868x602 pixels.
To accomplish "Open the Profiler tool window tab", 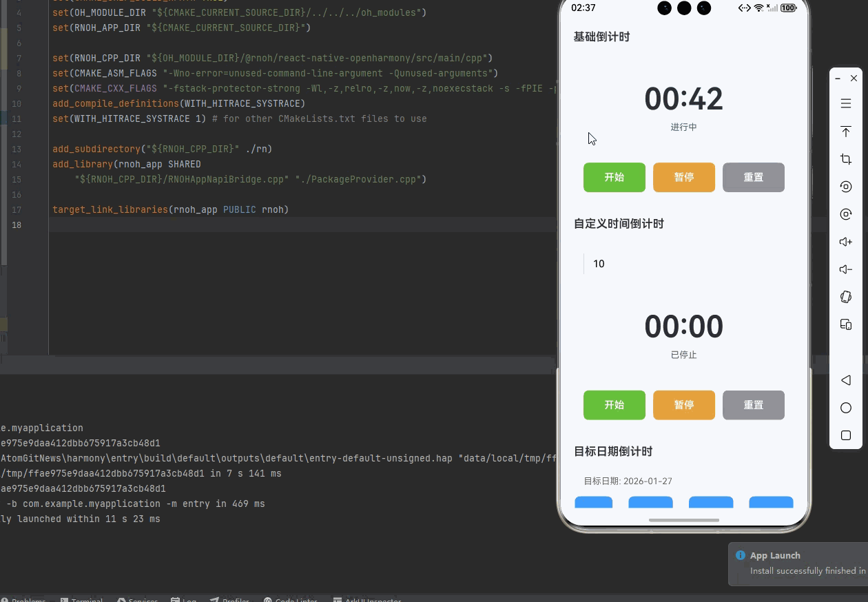I will (x=229, y=599).
